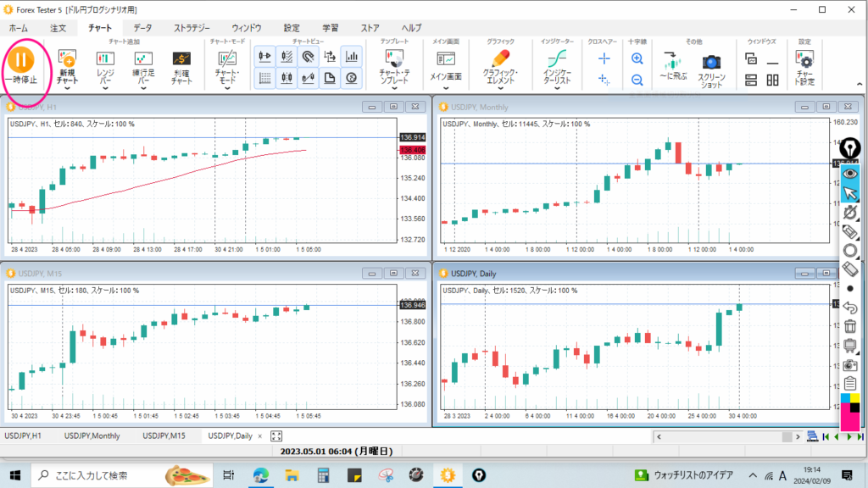The image size is (868, 488).
Task: Pause the test with 一時停止 button
Action: point(21,66)
